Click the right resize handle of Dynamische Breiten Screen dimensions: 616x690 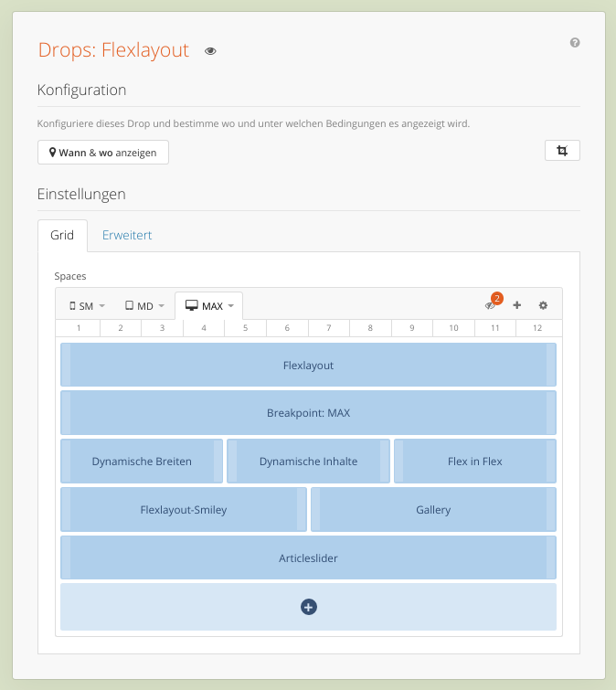tap(218, 462)
